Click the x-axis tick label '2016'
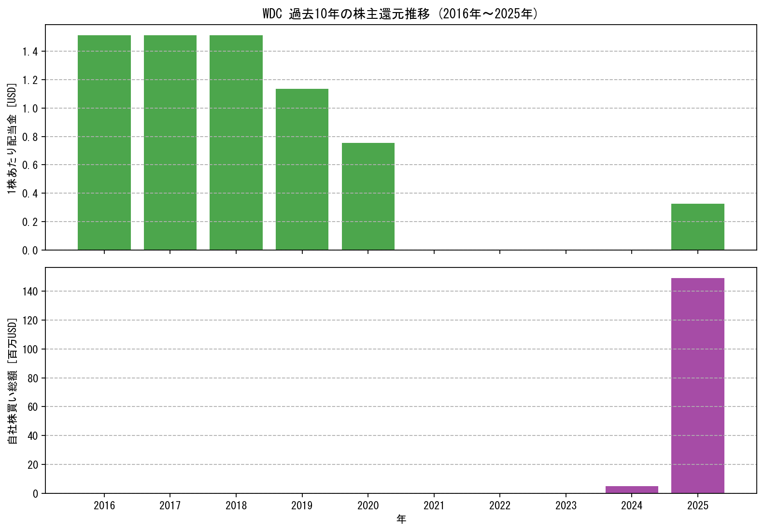The width and height of the screenshot is (764, 532). [104, 505]
